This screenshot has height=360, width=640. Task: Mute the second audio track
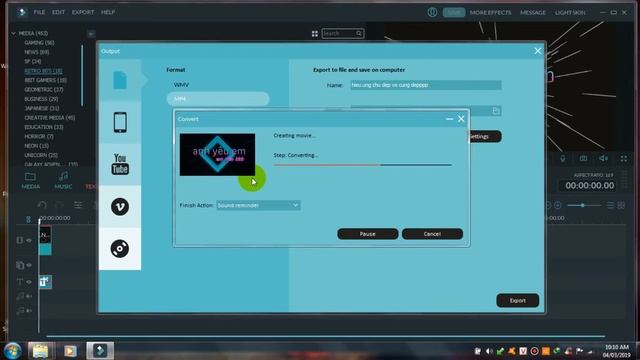tap(29, 311)
